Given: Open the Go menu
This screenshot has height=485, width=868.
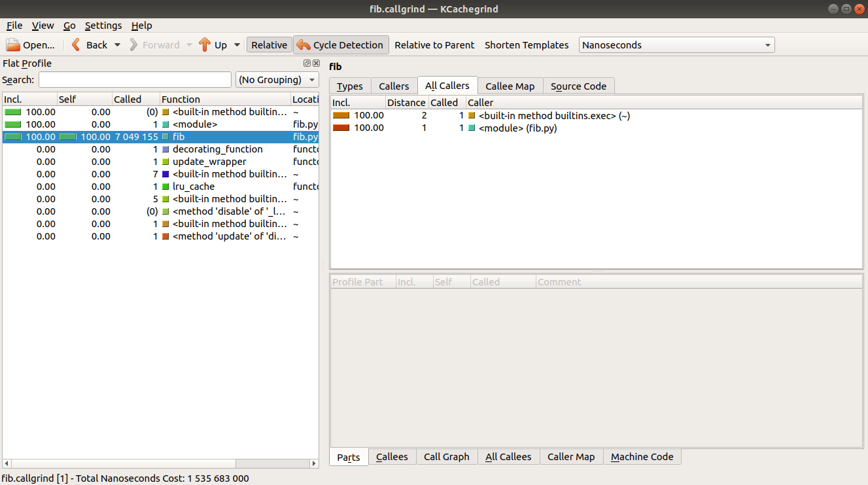Looking at the screenshot, I should coord(69,26).
